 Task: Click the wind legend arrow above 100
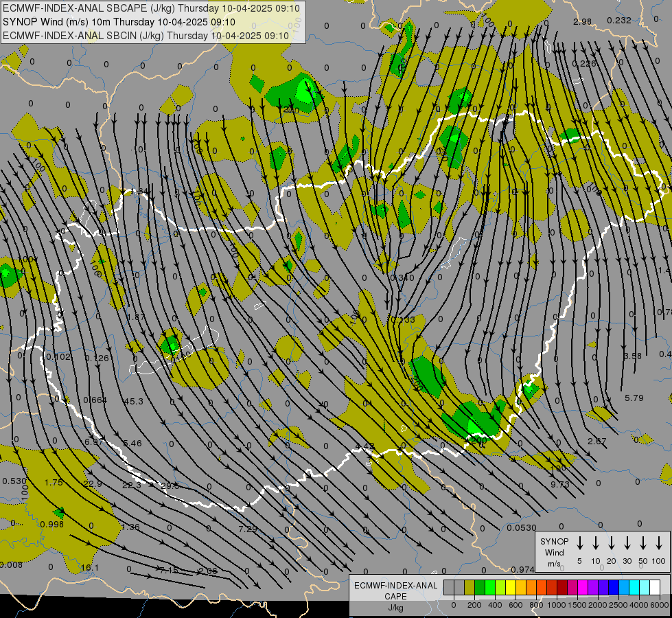click(x=659, y=543)
